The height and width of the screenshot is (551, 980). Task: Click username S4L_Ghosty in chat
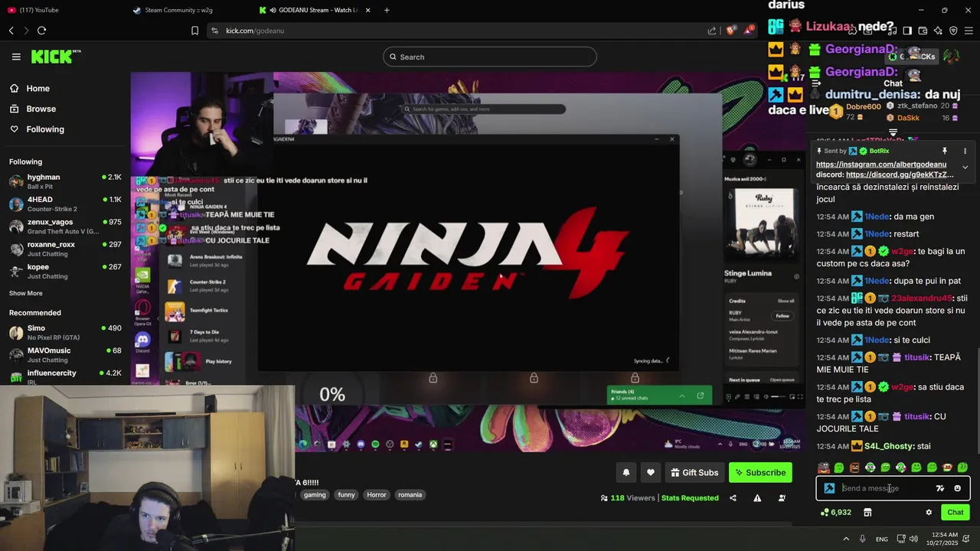(x=889, y=446)
